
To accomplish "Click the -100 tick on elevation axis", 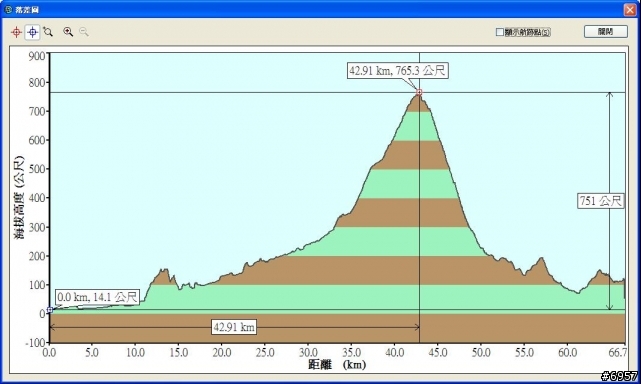I will click(x=35, y=342).
